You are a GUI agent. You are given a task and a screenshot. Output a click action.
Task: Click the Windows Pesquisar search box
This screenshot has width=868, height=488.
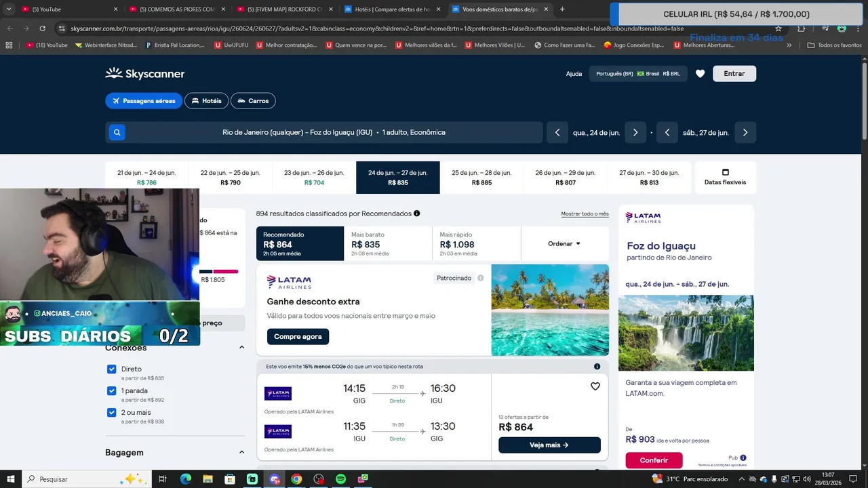point(88,479)
